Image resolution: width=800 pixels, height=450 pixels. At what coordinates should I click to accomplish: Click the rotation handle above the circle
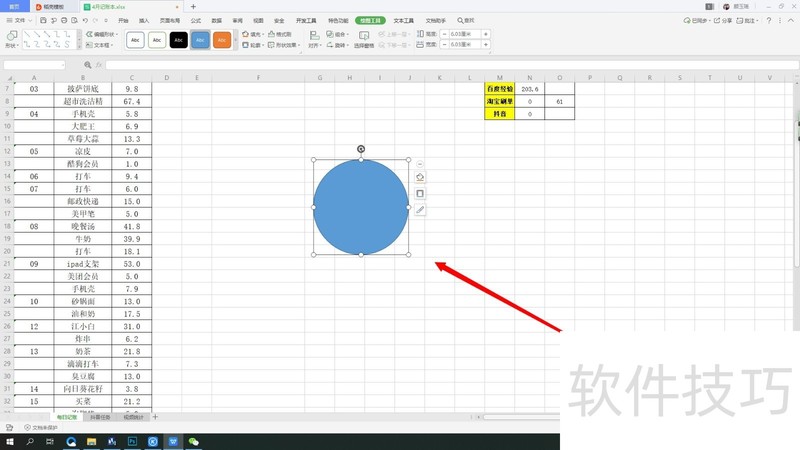click(x=361, y=149)
